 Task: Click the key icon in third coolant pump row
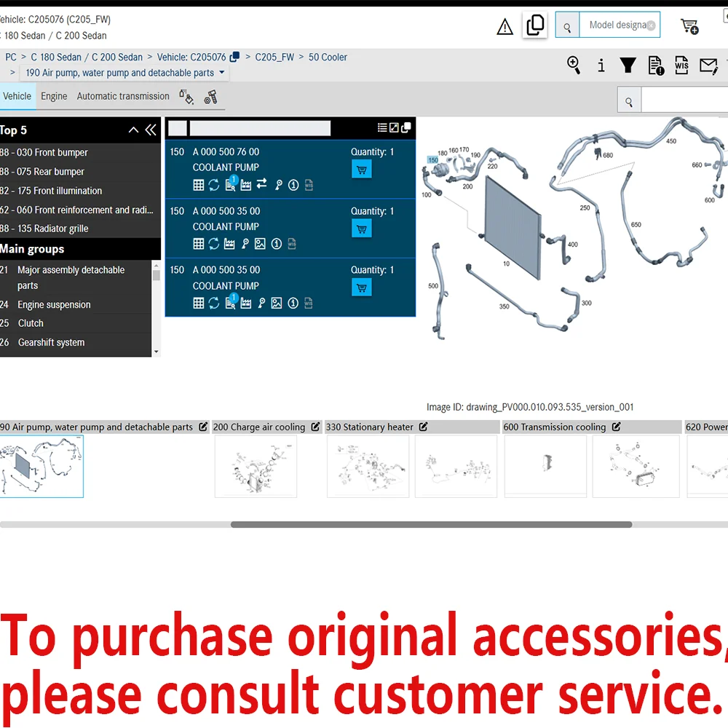[262, 303]
